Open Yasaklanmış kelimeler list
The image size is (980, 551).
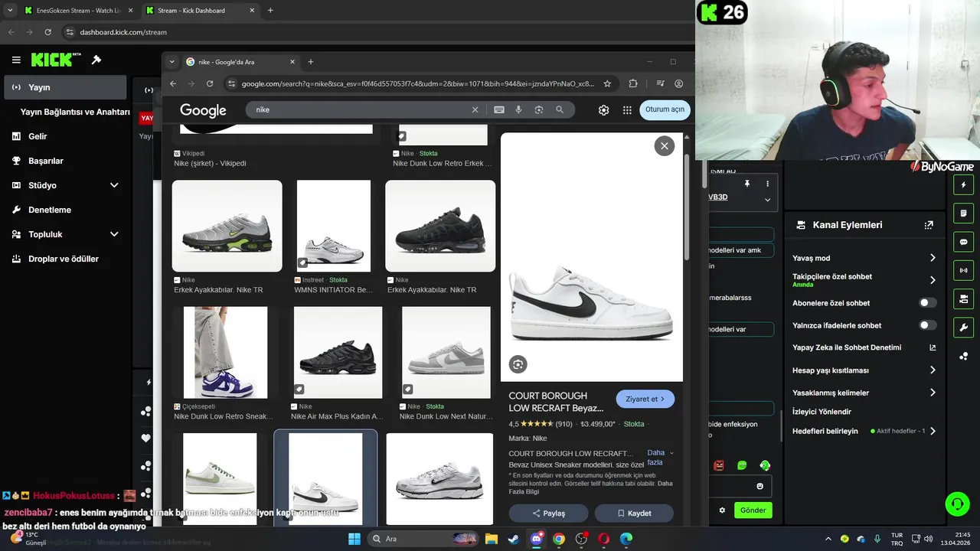[x=933, y=393]
